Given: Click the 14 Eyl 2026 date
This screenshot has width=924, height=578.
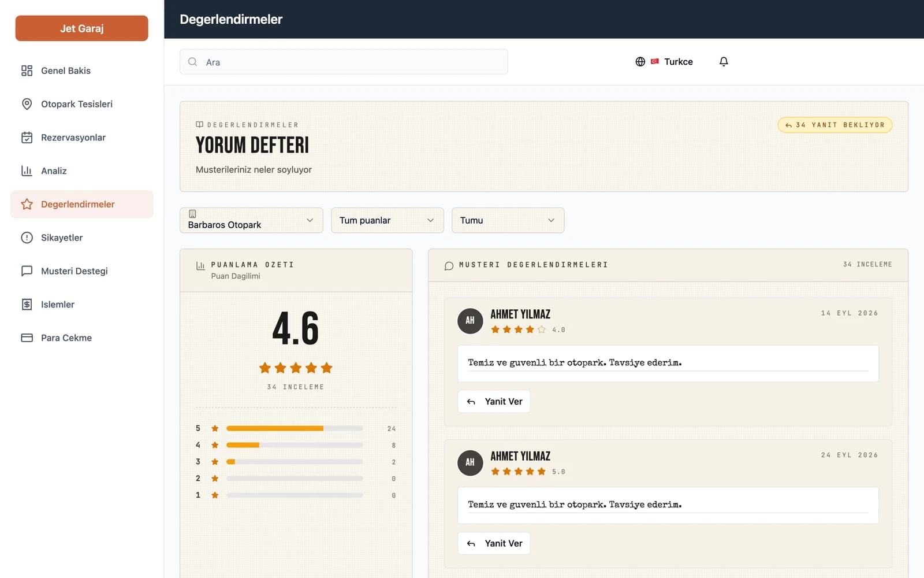Looking at the screenshot, I should pos(850,313).
